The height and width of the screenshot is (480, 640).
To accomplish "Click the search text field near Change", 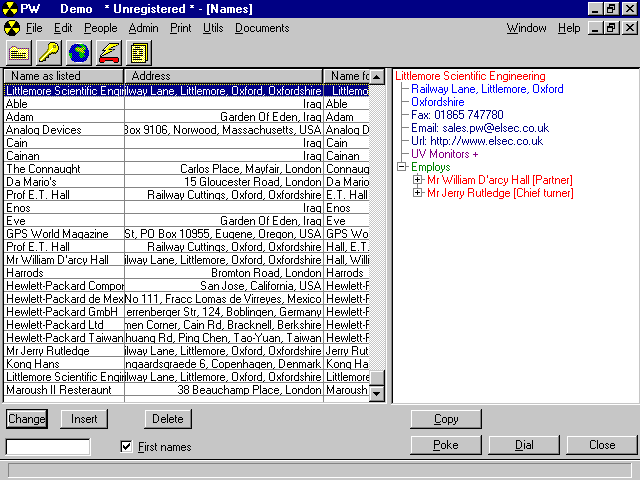I will (x=48, y=447).
